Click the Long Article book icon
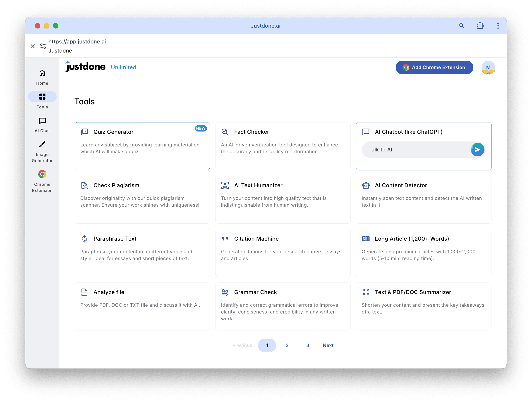Viewport: 532px width, 402px height. coord(366,239)
